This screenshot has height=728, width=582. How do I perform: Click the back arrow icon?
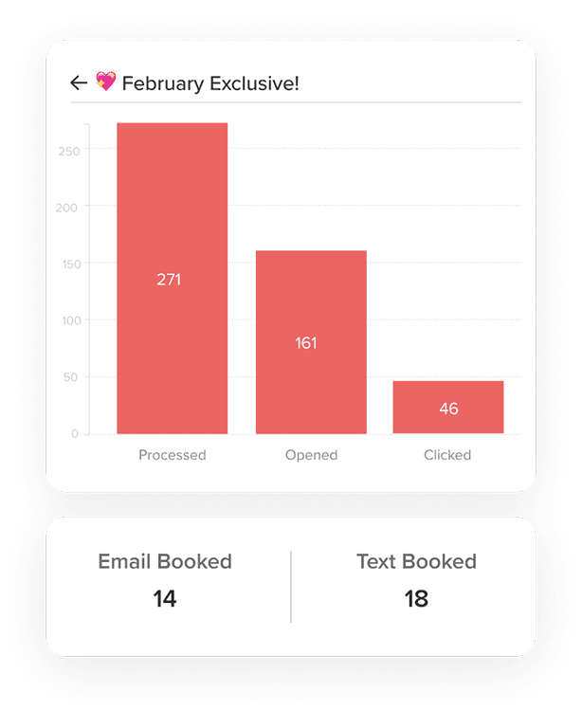(x=79, y=83)
